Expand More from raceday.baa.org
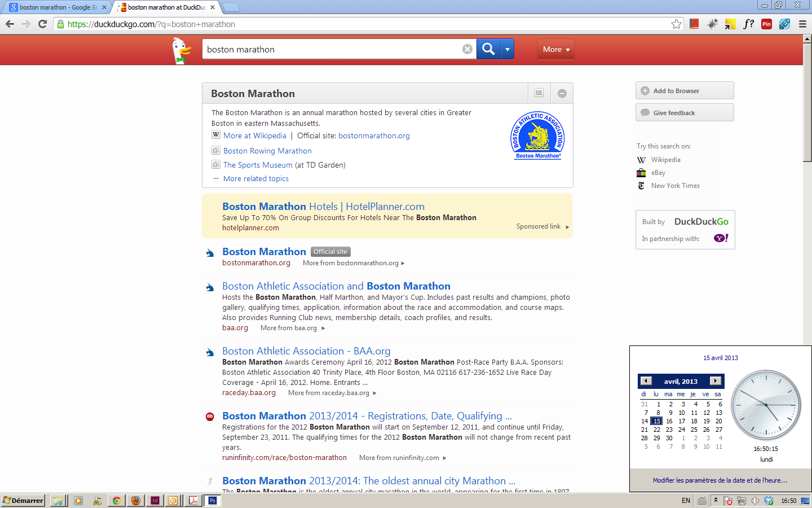Viewport: 812px width, 508px height. pos(332,393)
